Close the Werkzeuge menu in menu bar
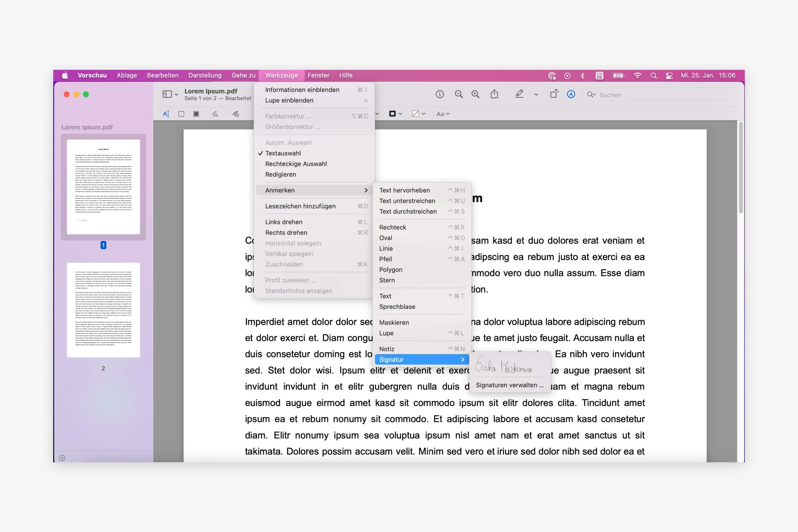798x532 pixels. click(281, 75)
